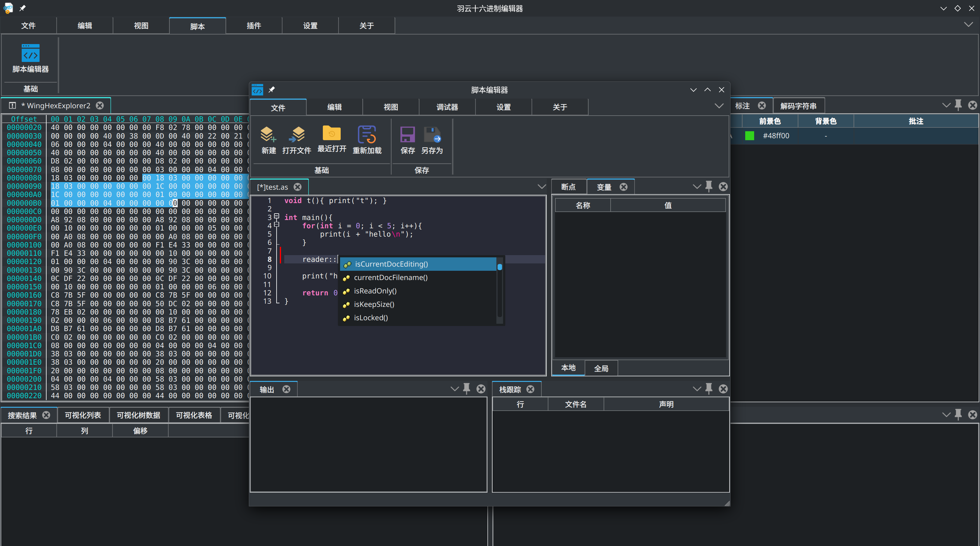Pin the stack trace dock panel

point(709,389)
